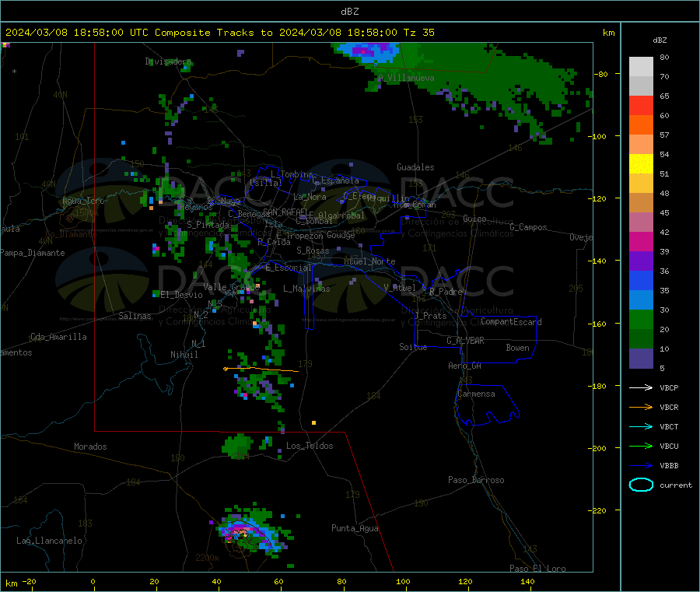Click the 'Paso_El_Loro' map label

537,569
